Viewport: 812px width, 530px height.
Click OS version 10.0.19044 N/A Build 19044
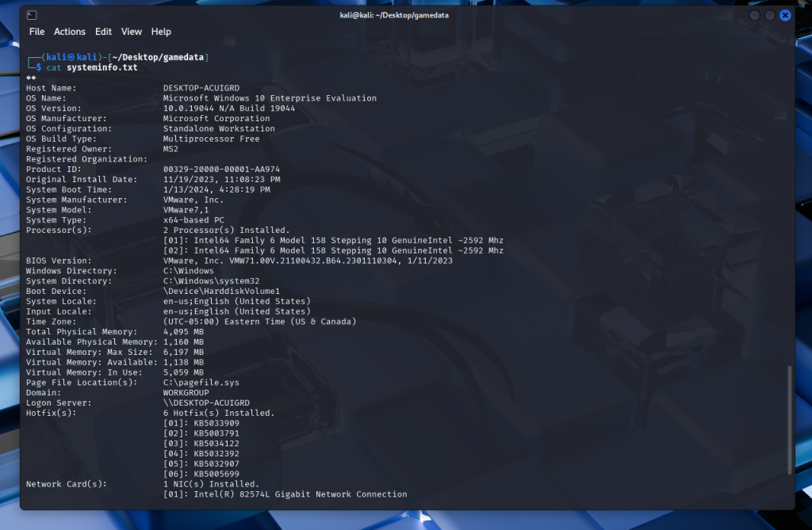[x=229, y=109]
